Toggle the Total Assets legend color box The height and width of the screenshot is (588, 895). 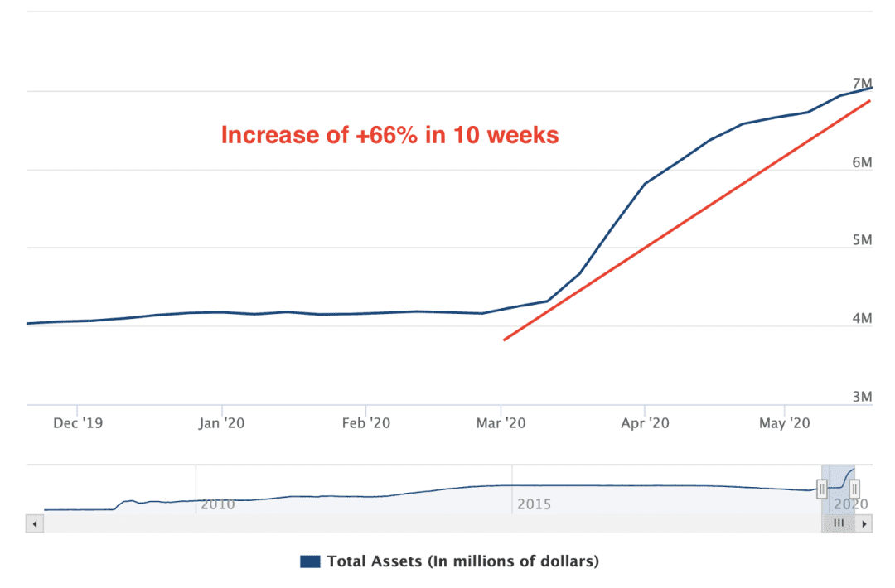[x=310, y=561]
